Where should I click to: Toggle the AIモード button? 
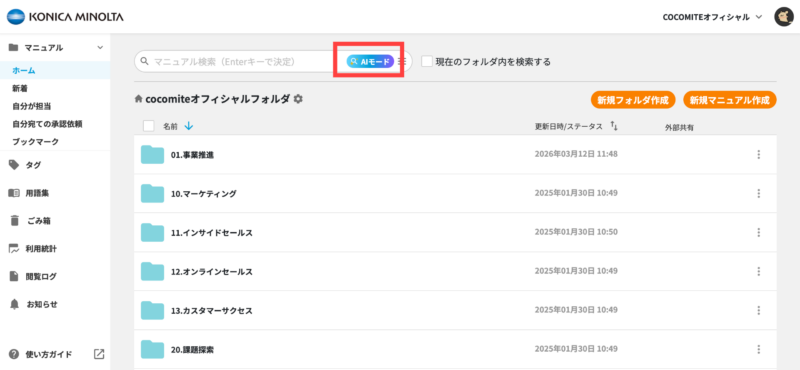tap(370, 61)
